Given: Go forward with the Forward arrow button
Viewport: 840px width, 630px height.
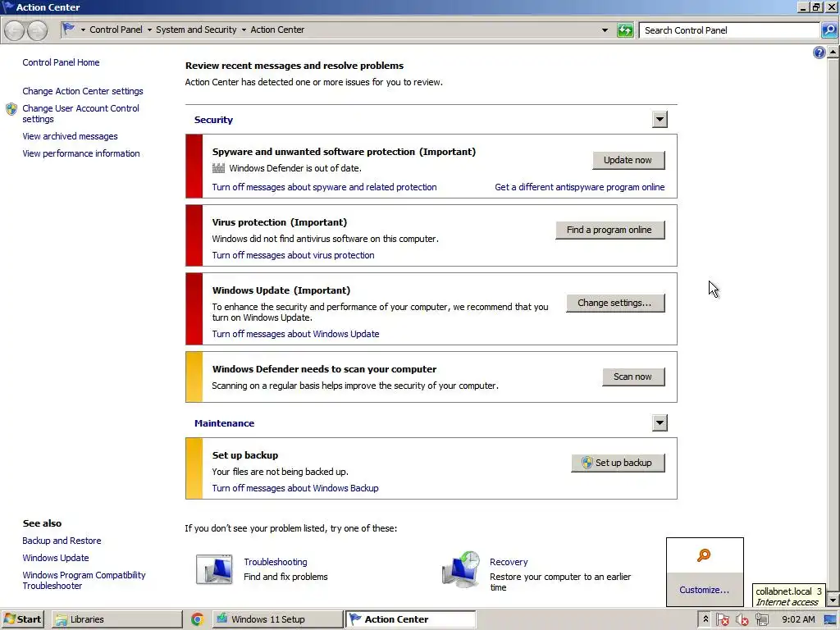Looking at the screenshot, I should [37, 30].
